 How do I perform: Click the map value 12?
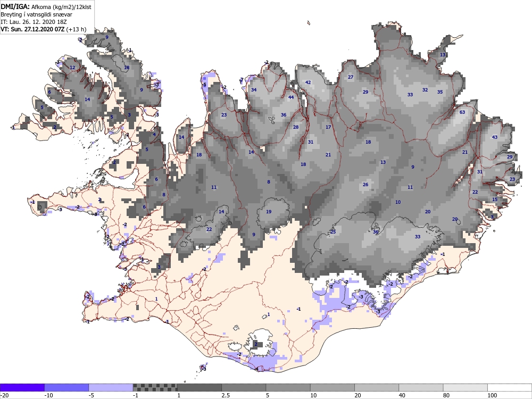coord(72,68)
